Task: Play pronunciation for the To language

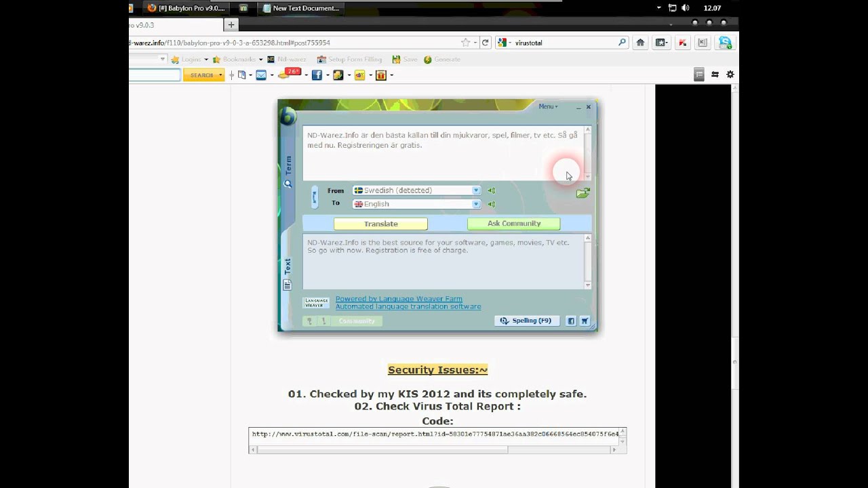Action: click(x=491, y=204)
